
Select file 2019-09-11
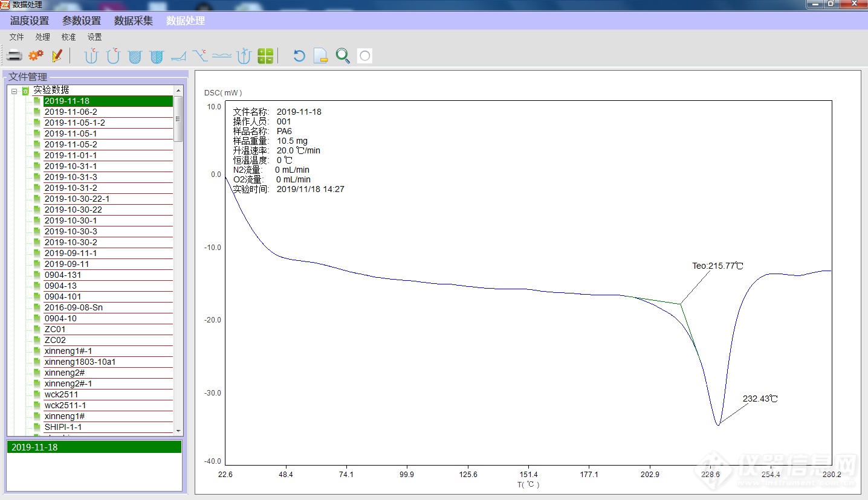coord(108,264)
